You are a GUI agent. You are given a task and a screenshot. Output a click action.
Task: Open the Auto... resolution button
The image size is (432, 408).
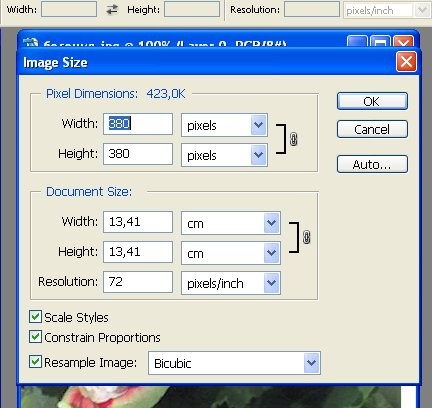point(372,164)
